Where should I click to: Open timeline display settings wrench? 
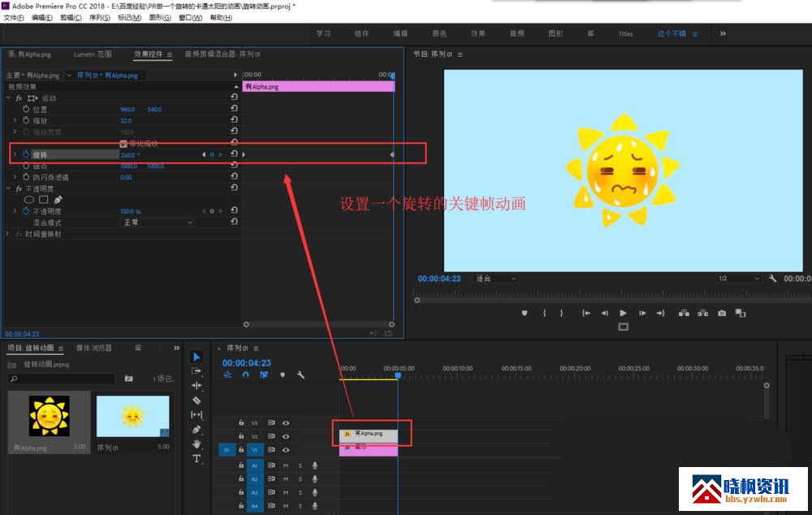coord(300,374)
